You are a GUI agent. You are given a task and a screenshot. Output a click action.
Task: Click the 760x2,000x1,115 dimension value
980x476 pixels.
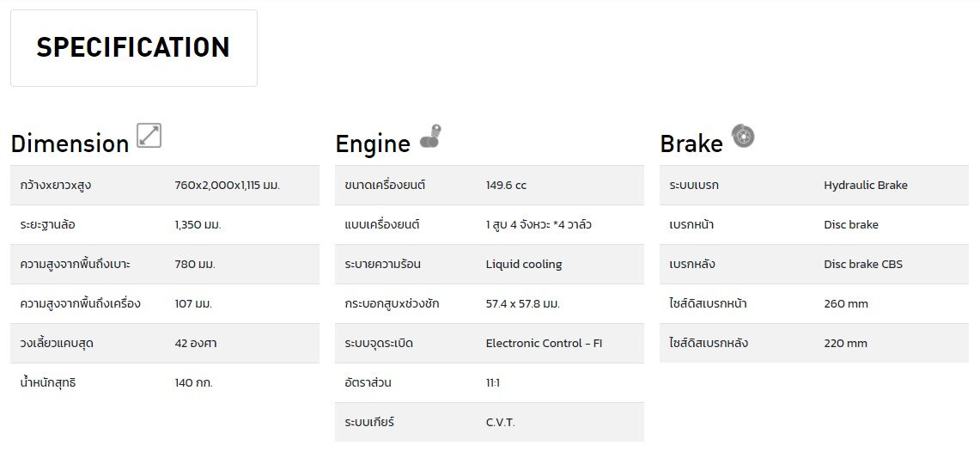[x=227, y=186]
